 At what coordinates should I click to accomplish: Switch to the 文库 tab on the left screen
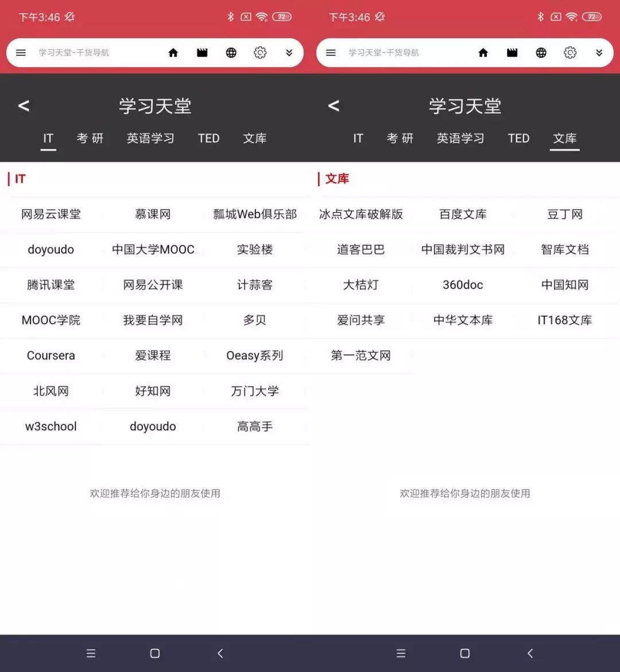pyautogui.click(x=255, y=138)
